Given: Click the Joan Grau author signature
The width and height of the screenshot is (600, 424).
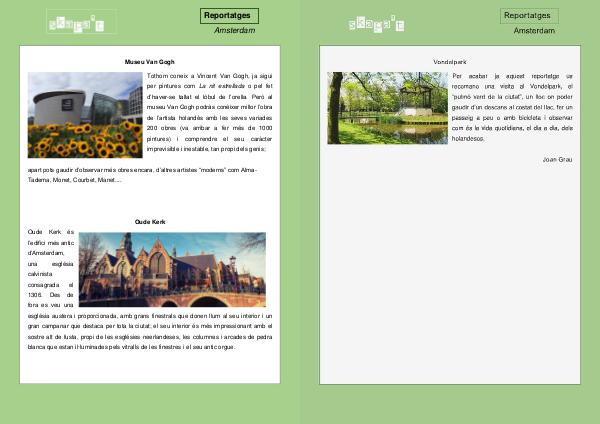Looking at the screenshot, I should click(x=557, y=159).
